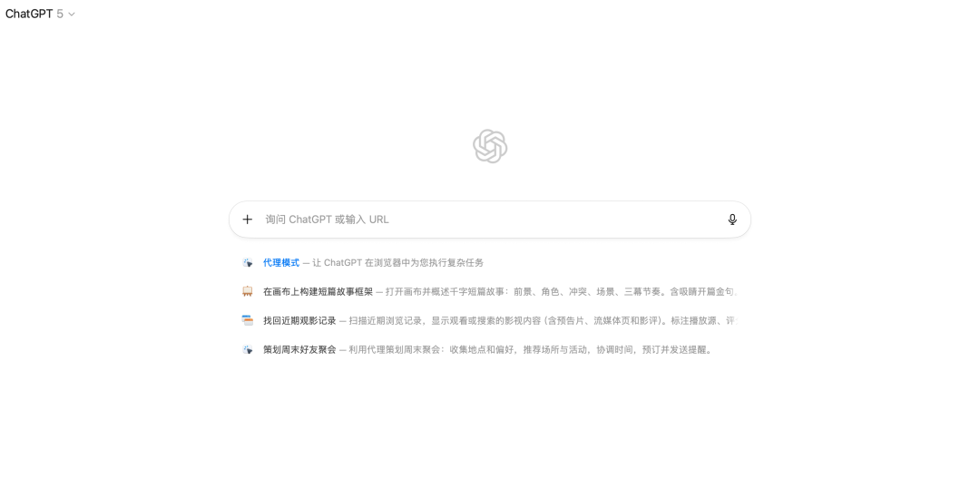Select the 策划周末好友聚会 suggestion

coord(299,350)
